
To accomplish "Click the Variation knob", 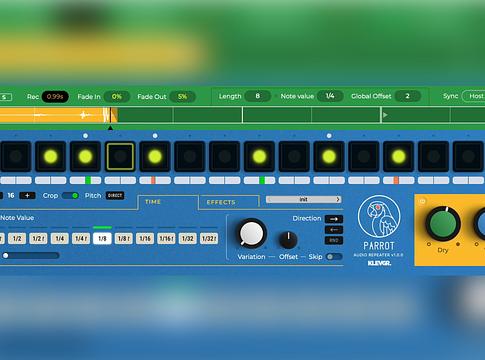I will click(252, 233).
